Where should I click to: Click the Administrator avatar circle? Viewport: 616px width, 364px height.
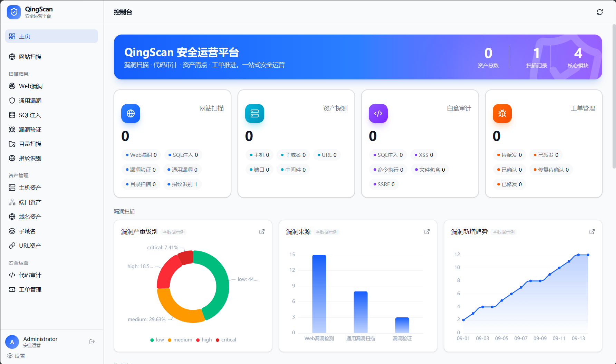[12, 342]
